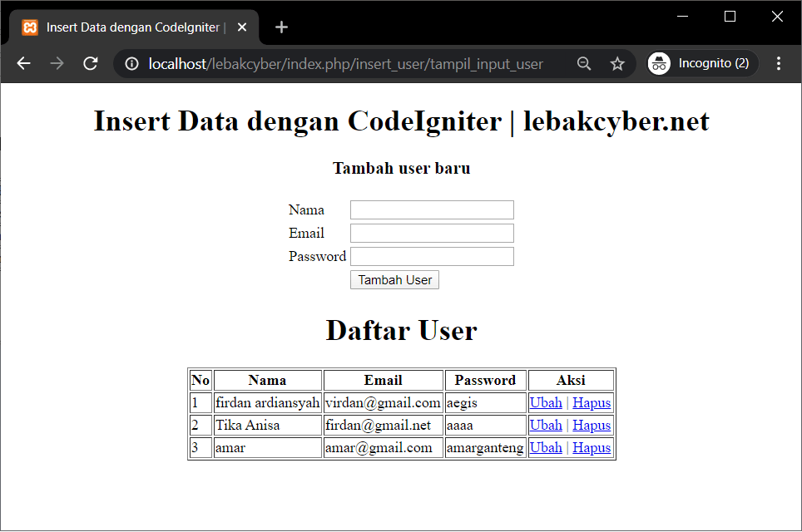802x532 pixels.
Task: Select the cell 'Tika Anisa'
Action: pos(268,426)
